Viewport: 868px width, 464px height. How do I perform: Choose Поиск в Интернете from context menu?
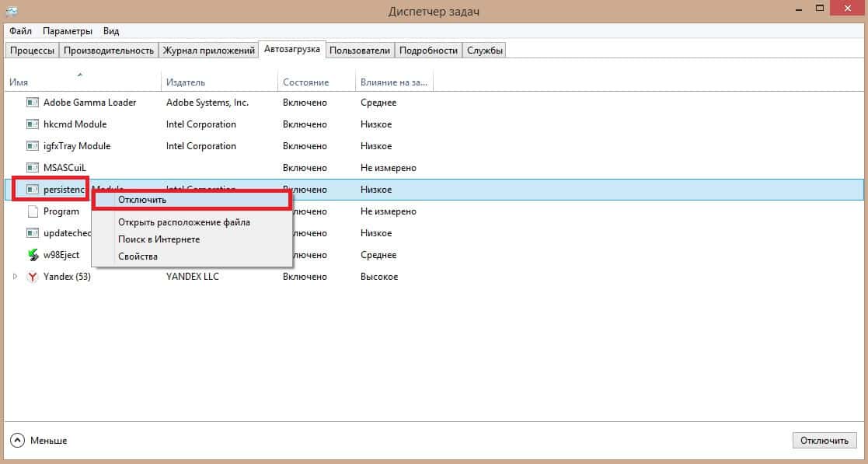159,239
